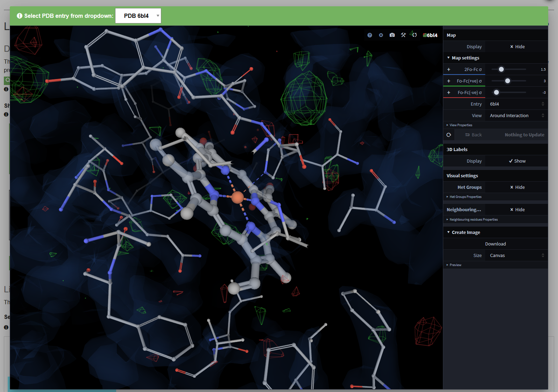Open the View Around Interaction dropdown
This screenshot has width=558, height=392.
click(516, 116)
